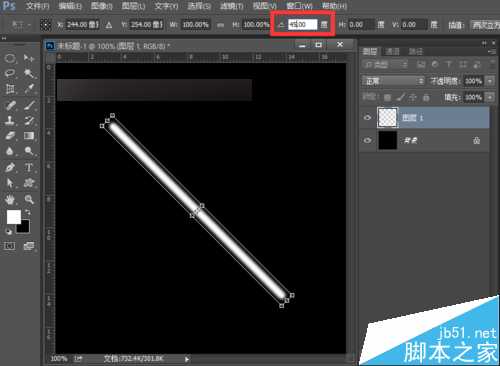
Task: Select the Clone Stamp tool
Action: point(10,120)
